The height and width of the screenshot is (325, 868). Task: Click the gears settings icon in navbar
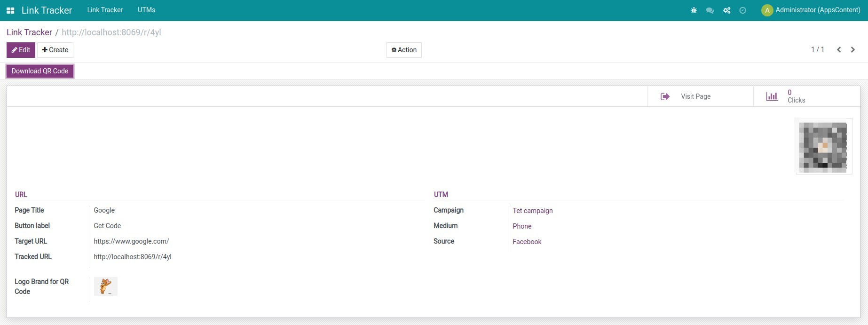pos(726,10)
